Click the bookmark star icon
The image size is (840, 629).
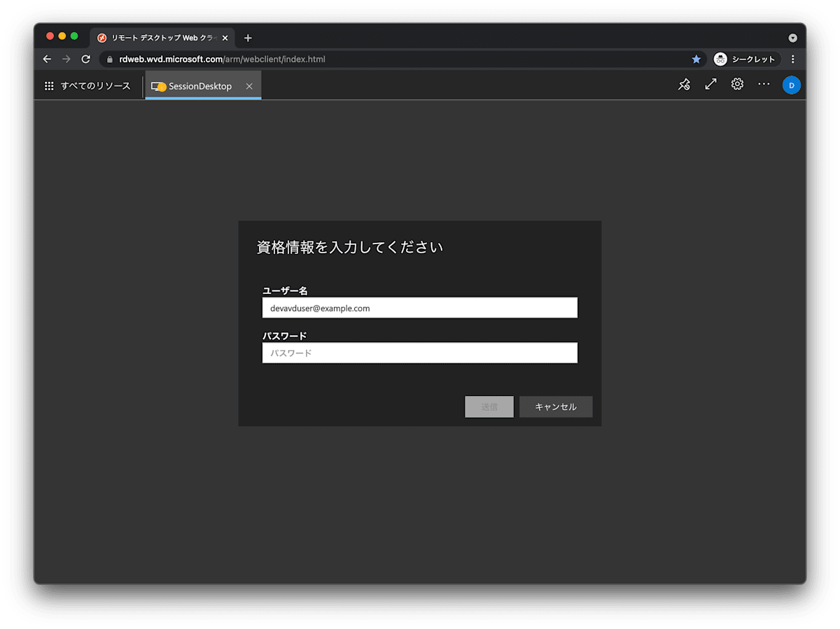coord(696,59)
